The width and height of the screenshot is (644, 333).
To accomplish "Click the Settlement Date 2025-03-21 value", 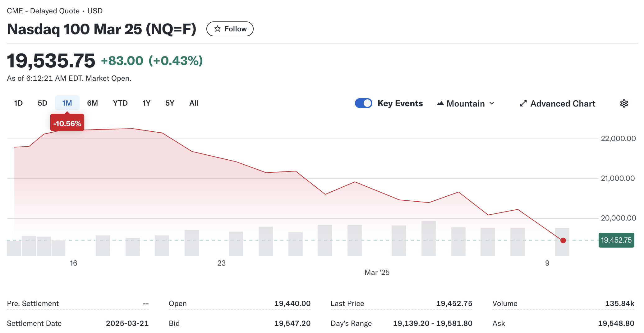I will (x=127, y=323).
